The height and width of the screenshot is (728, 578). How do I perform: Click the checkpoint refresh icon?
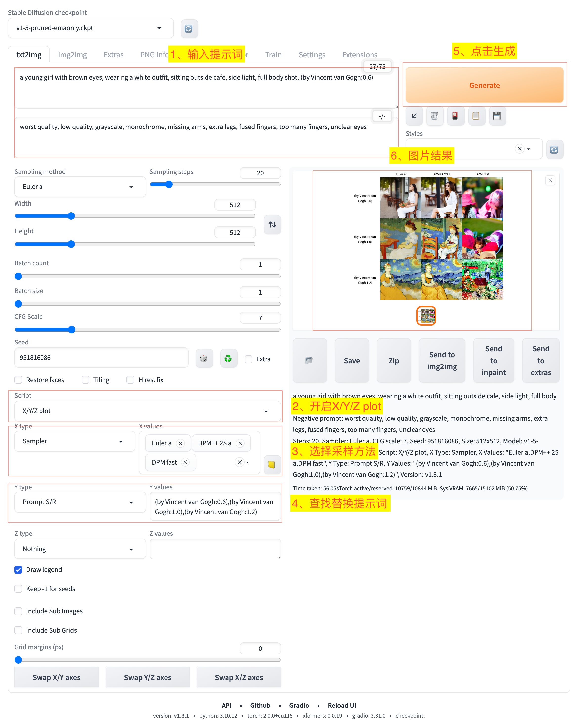tap(189, 29)
